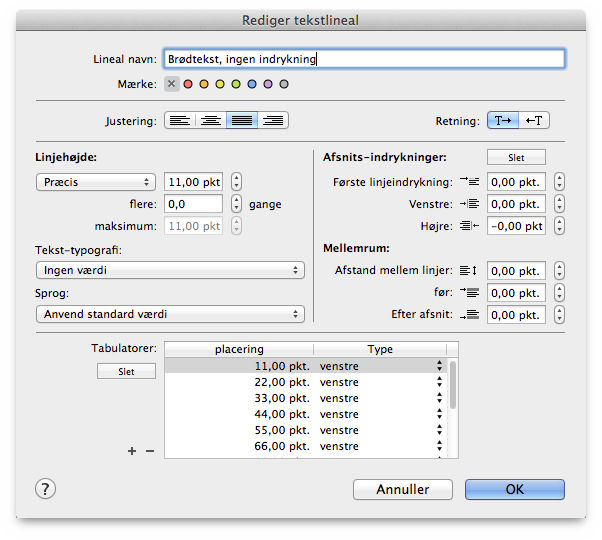
Task: Open type popup for 66,00 pkt. tab
Action: click(x=439, y=446)
